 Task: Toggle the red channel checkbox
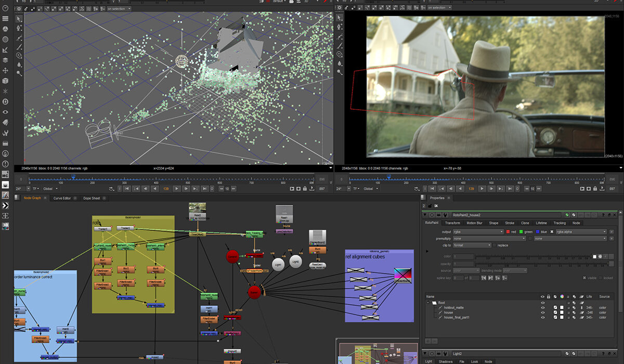[509, 231]
